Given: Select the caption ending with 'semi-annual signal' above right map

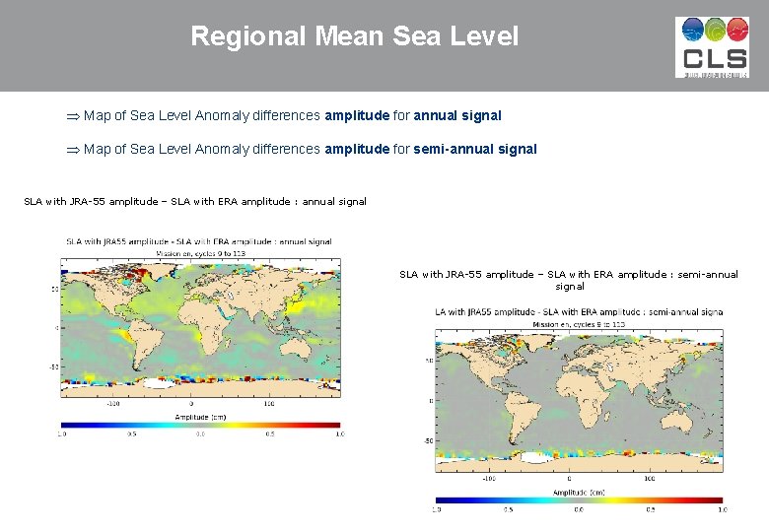Looking at the screenshot, I should (569, 280).
